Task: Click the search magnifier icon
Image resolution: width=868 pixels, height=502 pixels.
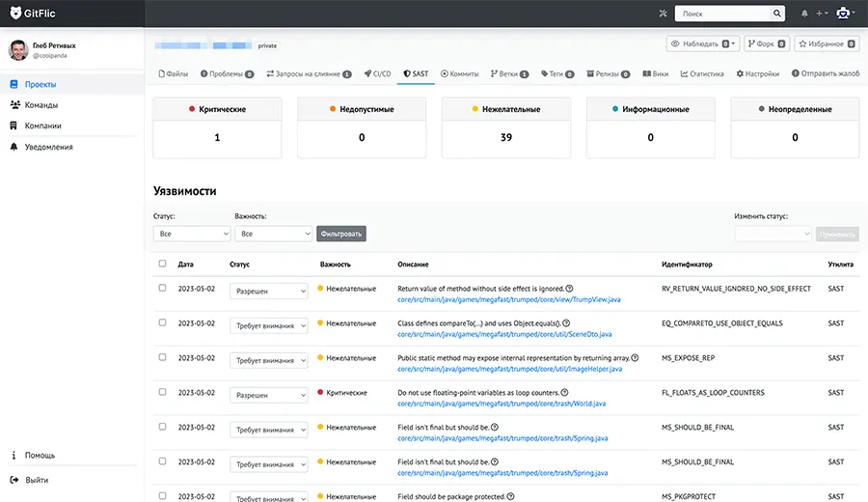Action: 777,14
